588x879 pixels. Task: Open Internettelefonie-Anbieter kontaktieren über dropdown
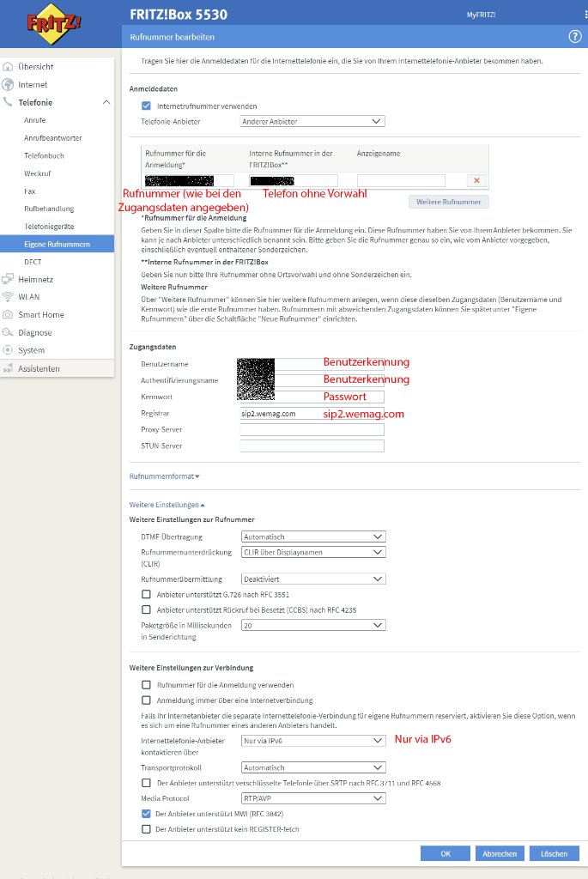click(x=313, y=741)
